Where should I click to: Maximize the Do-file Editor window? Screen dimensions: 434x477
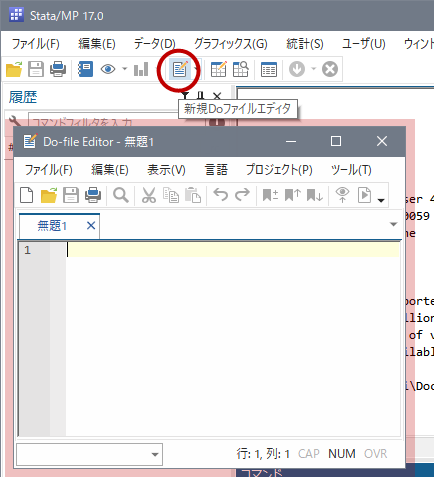(336, 141)
